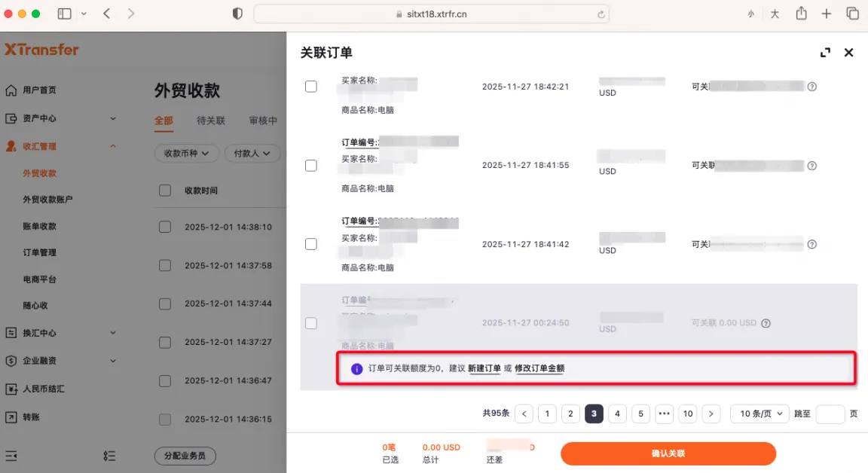This screenshot has width=868, height=473.
Task: Open the 收款币种 filter dropdown
Action: click(186, 153)
